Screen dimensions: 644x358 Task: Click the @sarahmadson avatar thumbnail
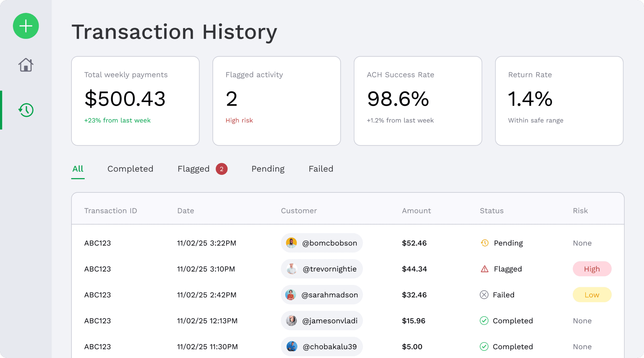coord(291,295)
